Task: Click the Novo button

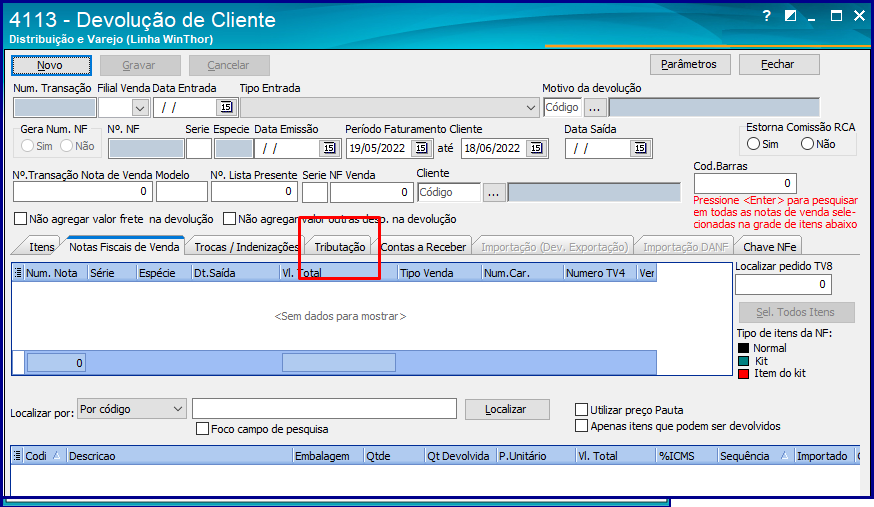Action: click(51, 65)
